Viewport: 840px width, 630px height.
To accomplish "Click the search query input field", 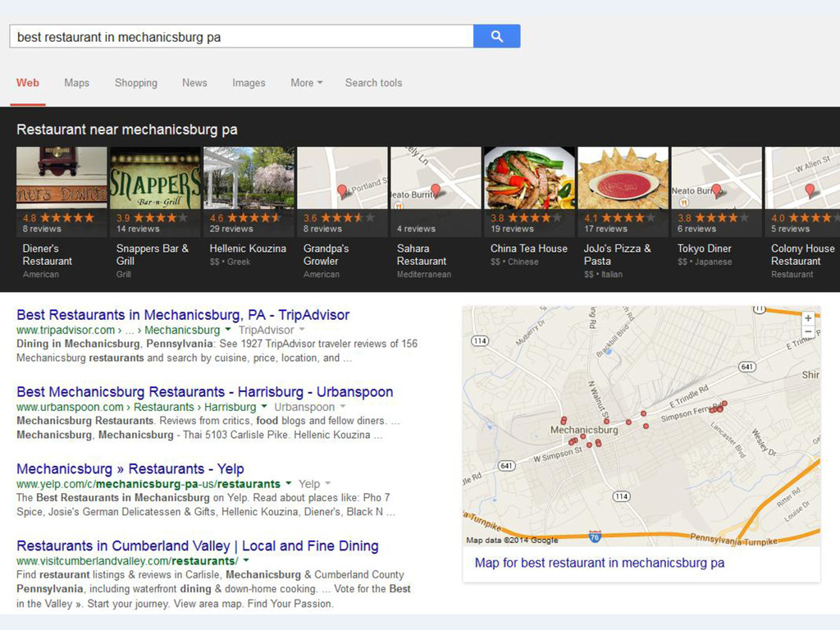I will pos(242,36).
